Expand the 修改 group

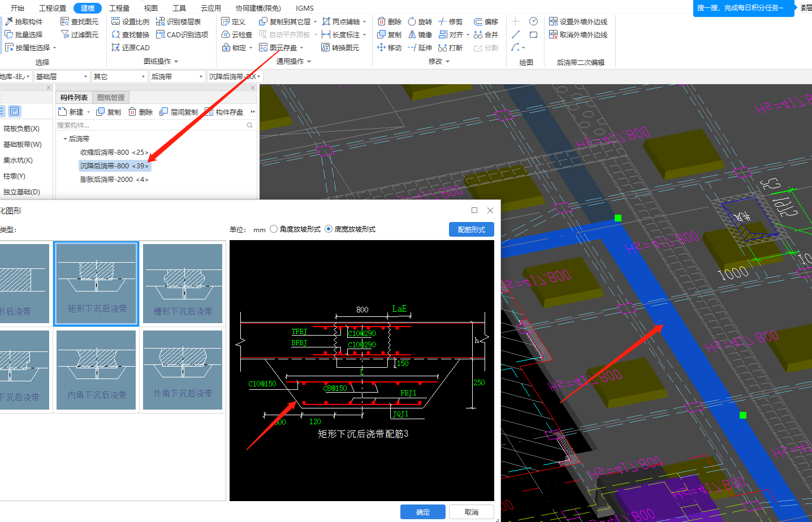(447, 61)
